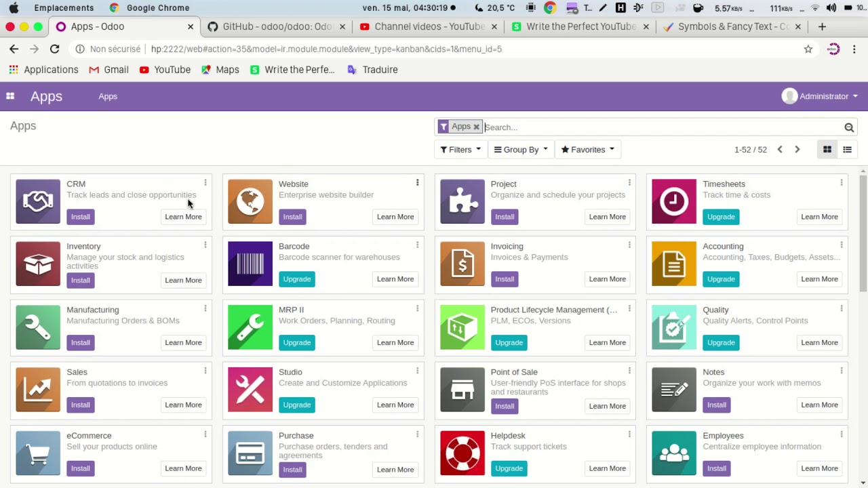Click the Website globe app icon
Screen dimensions: 868x488
click(250, 201)
